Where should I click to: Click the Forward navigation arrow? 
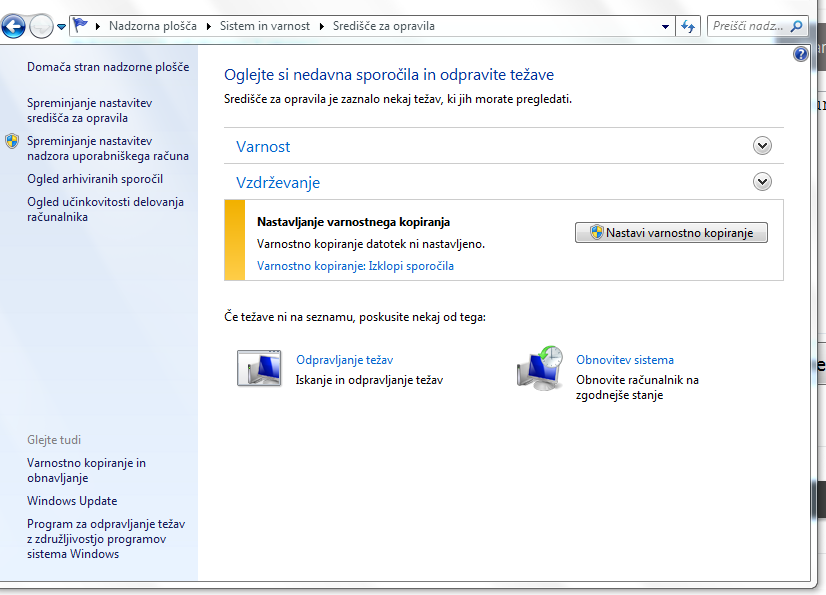click(41, 27)
